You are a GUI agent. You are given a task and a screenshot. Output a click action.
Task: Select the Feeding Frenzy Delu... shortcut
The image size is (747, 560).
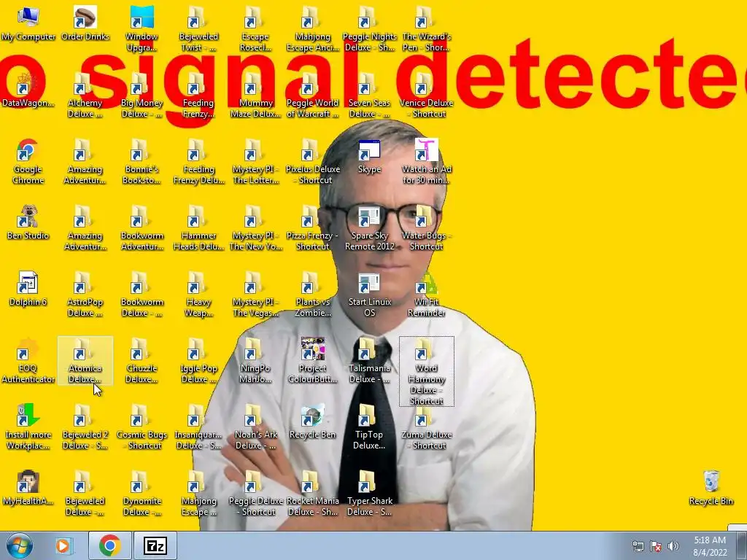(x=198, y=161)
